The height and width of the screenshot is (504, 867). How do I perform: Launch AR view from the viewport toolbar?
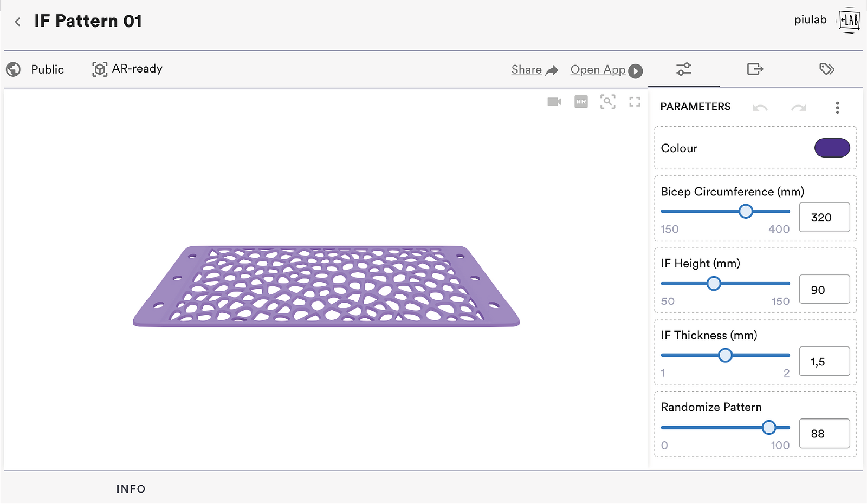(581, 102)
